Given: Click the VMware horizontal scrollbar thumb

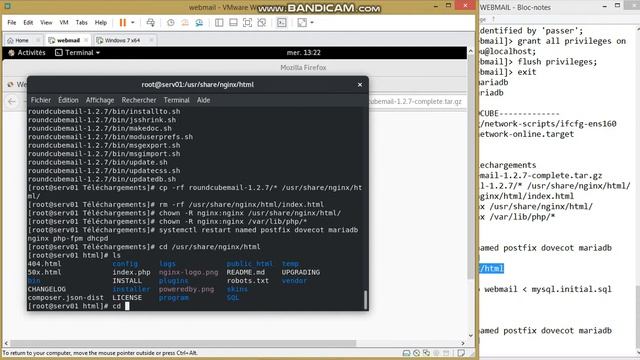Looking at the screenshot, I should click(183, 343).
